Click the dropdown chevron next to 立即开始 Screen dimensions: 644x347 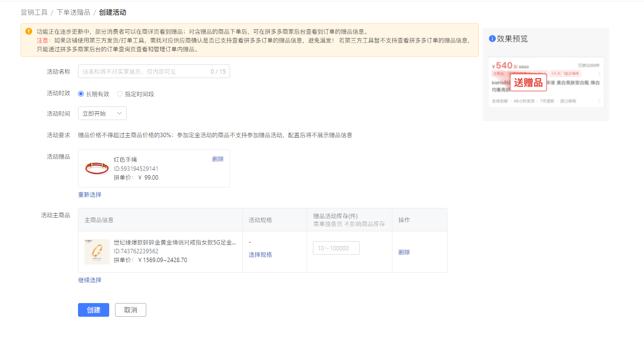click(x=119, y=113)
